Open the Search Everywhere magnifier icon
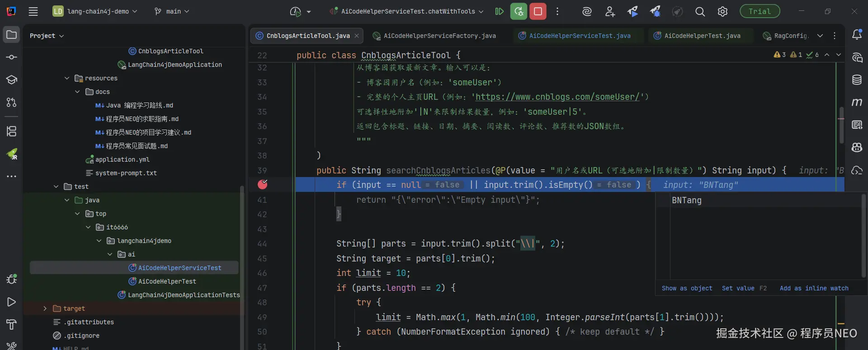The width and height of the screenshot is (868, 350). [700, 12]
